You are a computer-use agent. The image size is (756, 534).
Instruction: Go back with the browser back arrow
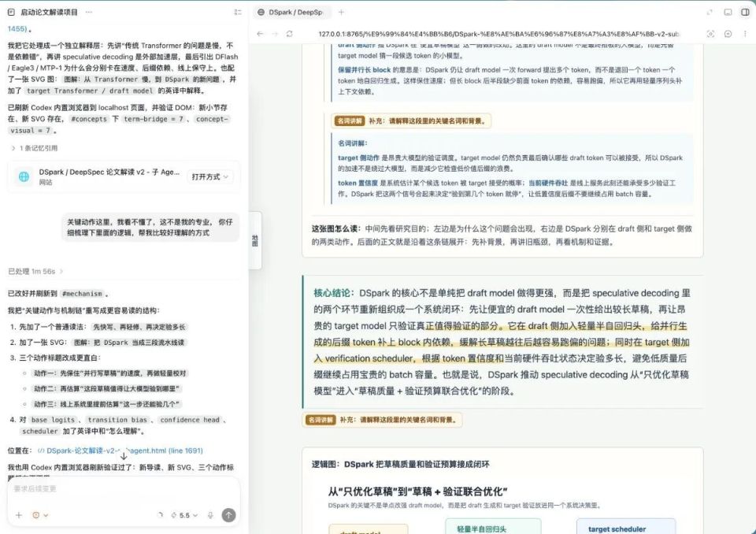click(x=260, y=34)
